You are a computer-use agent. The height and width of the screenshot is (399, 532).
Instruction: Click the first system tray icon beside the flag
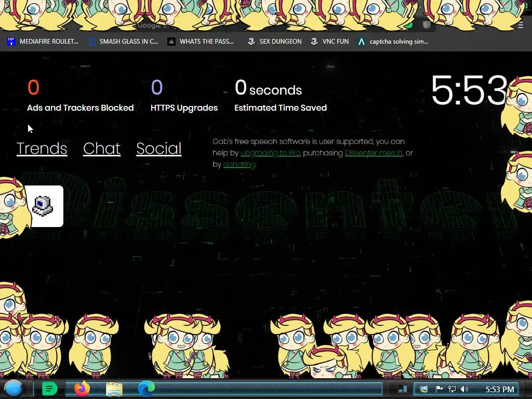pyautogui.click(x=424, y=389)
